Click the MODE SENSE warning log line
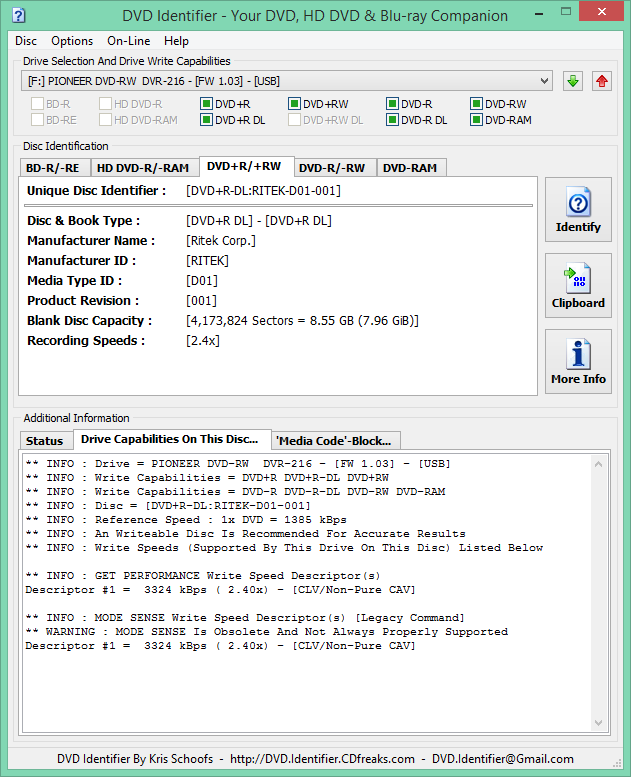Viewport: 631px width, 777px height. [x=267, y=632]
